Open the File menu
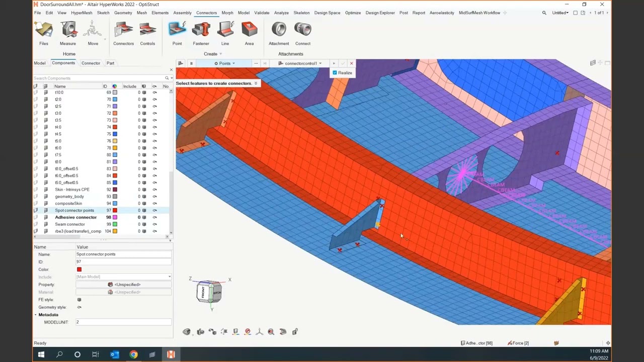Image resolution: width=644 pixels, height=362 pixels. pos(37,13)
